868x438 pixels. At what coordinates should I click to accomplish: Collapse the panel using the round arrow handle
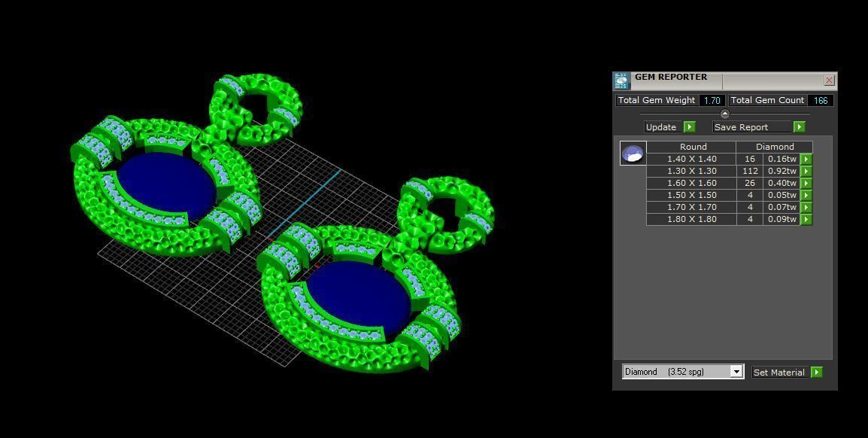tap(724, 114)
